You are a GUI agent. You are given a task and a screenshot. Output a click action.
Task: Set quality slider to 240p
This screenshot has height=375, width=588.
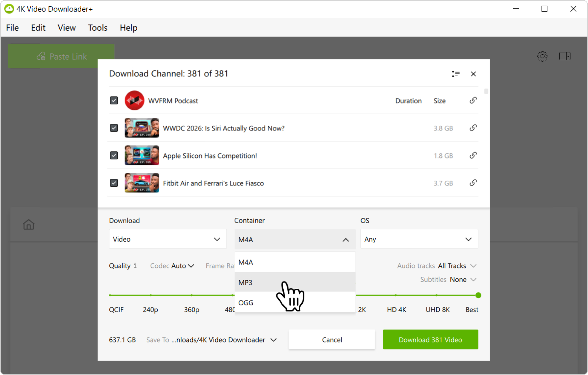point(150,295)
